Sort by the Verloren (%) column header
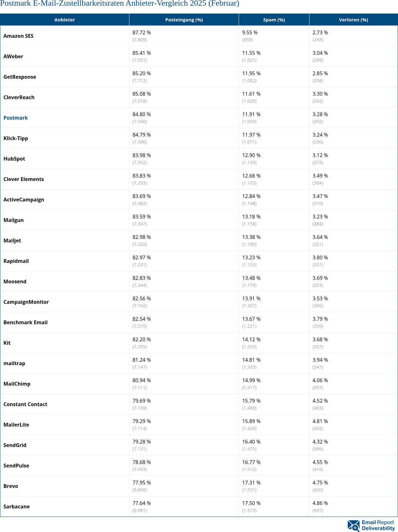 353,20
